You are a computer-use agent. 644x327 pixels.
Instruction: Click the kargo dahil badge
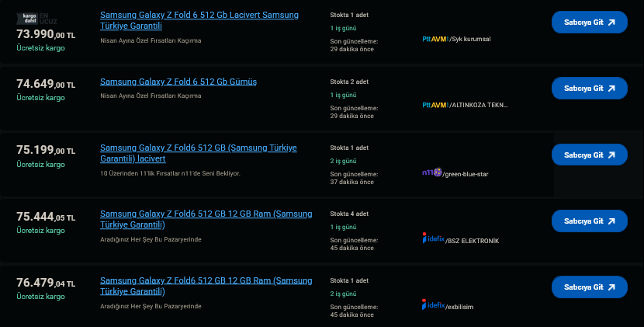point(29,19)
